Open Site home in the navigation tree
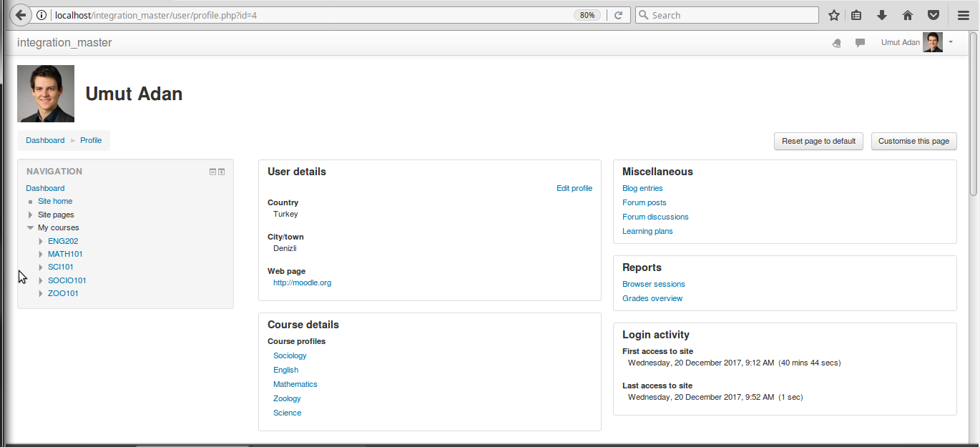The height and width of the screenshot is (447, 980). click(x=55, y=201)
